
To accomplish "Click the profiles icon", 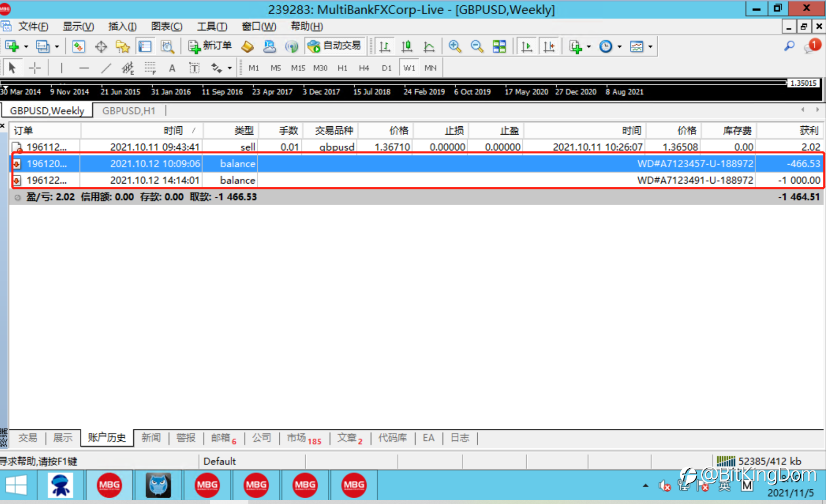I will pos(43,46).
